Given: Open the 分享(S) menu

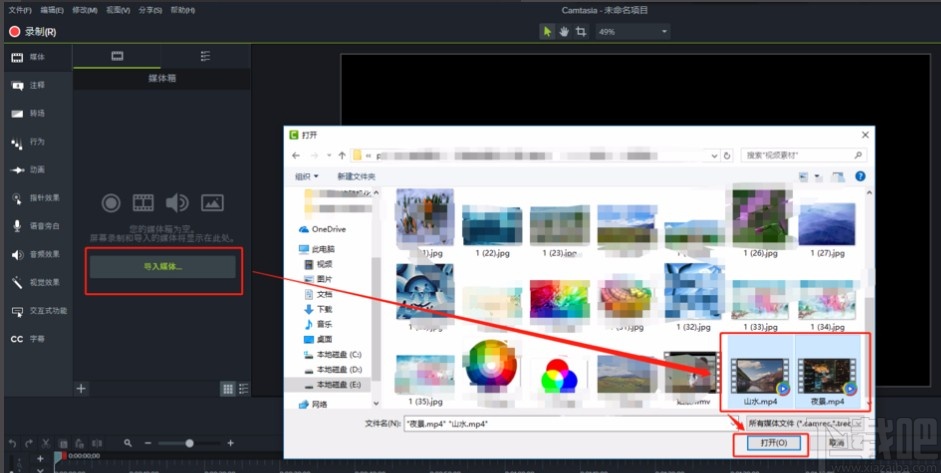Looking at the screenshot, I should (150, 10).
